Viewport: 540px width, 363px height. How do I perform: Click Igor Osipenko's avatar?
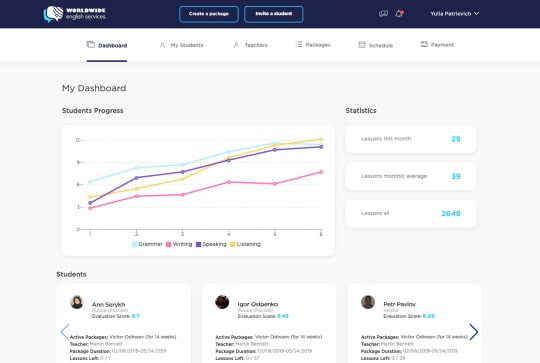222,302
